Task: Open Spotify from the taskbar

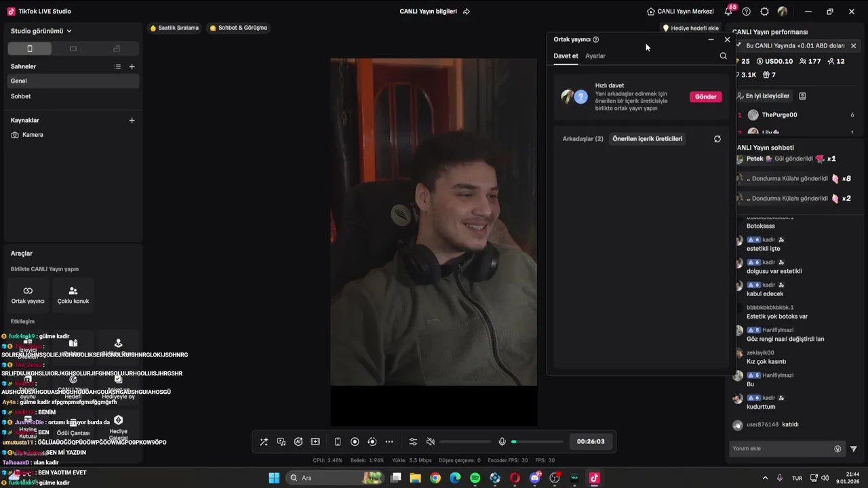Action: (475, 478)
